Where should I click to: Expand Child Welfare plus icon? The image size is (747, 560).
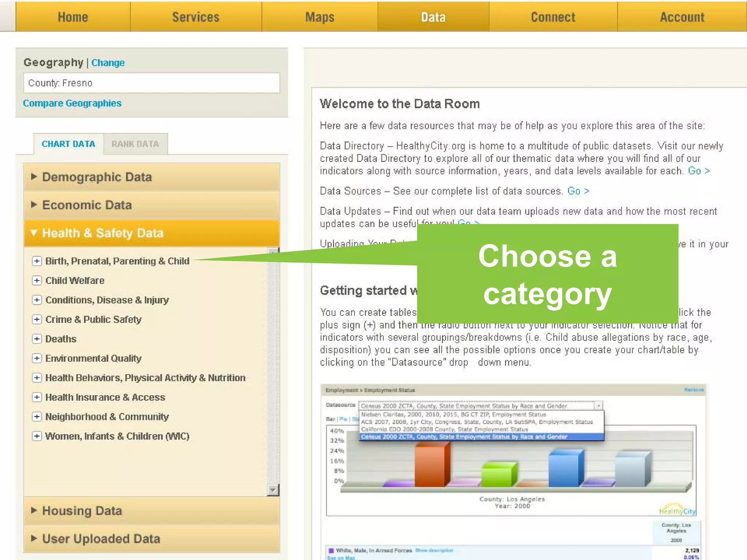[x=36, y=280]
